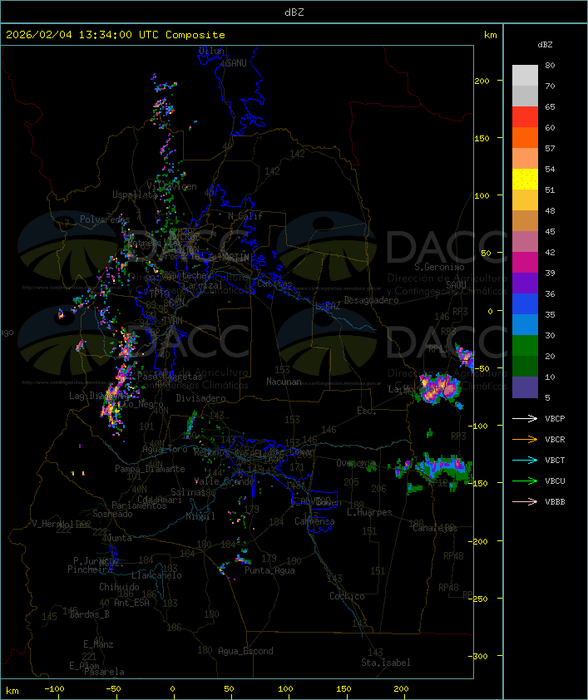Choose the dotted yellow 51–54 dBZ swatch
Screen dimensions: 588x700
coord(525,179)
